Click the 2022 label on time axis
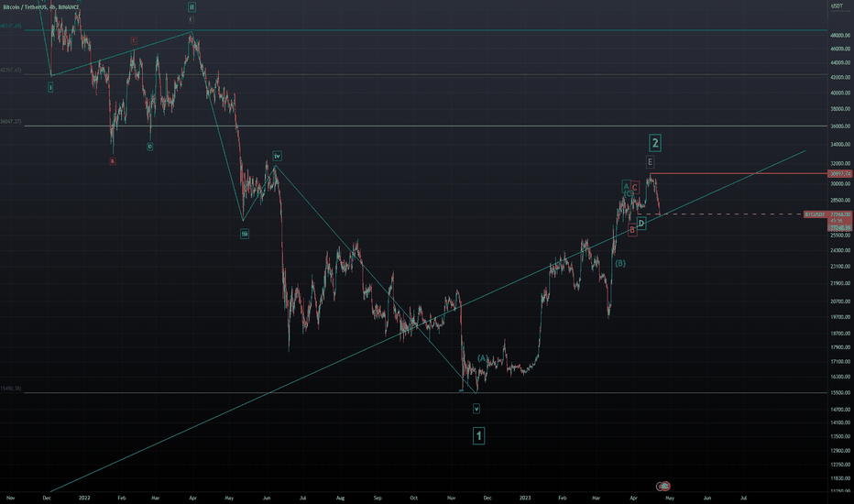This screenshot has height=504, width=854. (x=84, y=498)
